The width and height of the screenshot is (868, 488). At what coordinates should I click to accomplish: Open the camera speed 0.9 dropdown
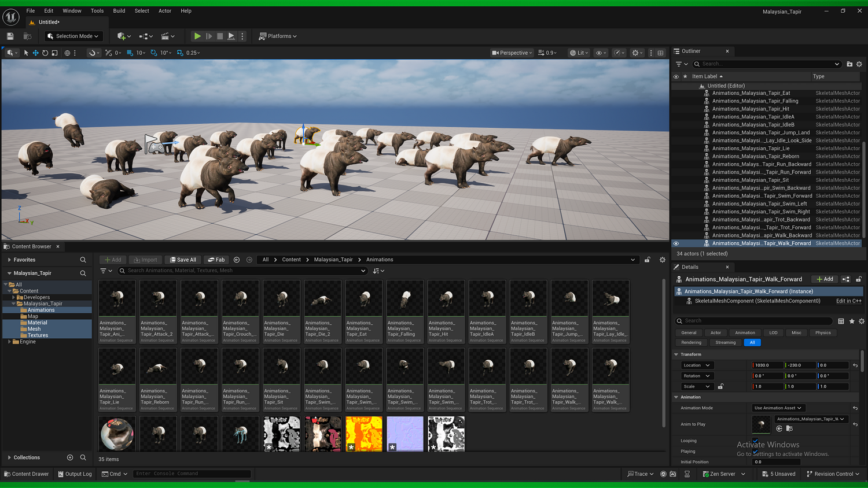(x=547, y=53)
